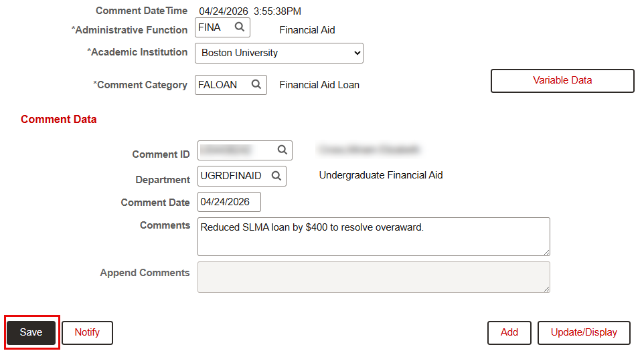Expand the Academic Institution dropdown
Image resolution: width=644 pixels, height=355 pixels.
click(x=279, y=53)
